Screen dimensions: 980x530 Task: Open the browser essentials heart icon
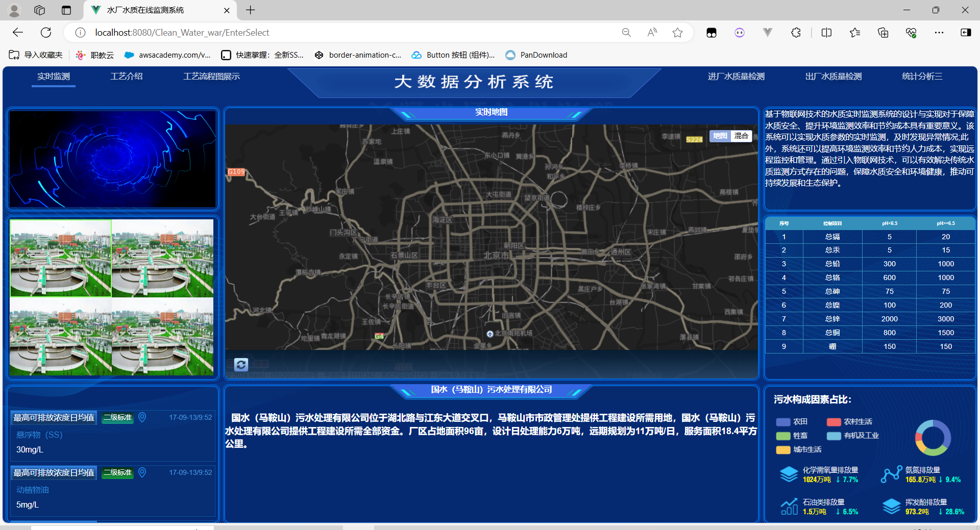click(x=911, y=33)
